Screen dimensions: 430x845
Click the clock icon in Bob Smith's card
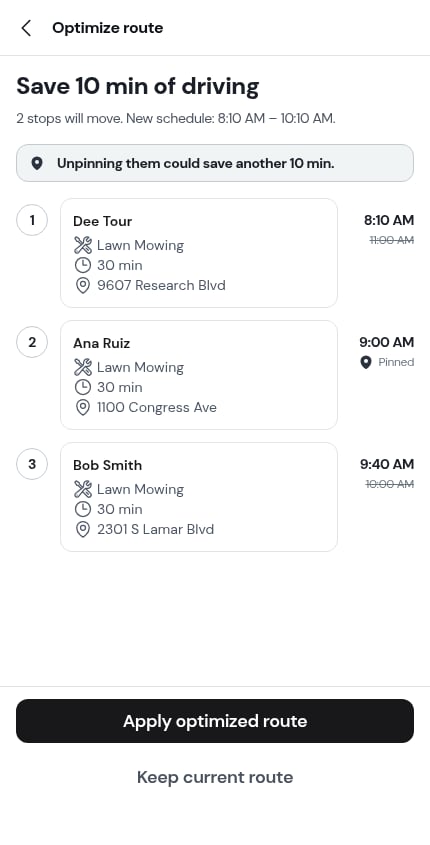click(x=82, y=509)
